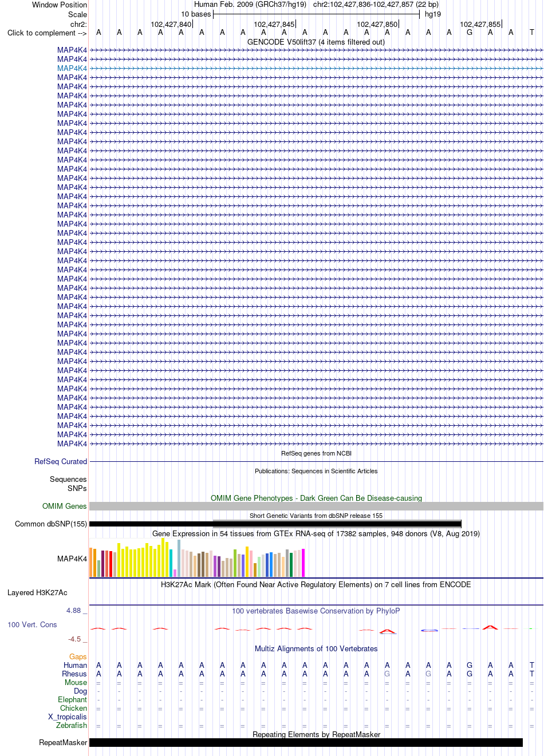Click the X_tropicalis alignment row label

[68, 717]
